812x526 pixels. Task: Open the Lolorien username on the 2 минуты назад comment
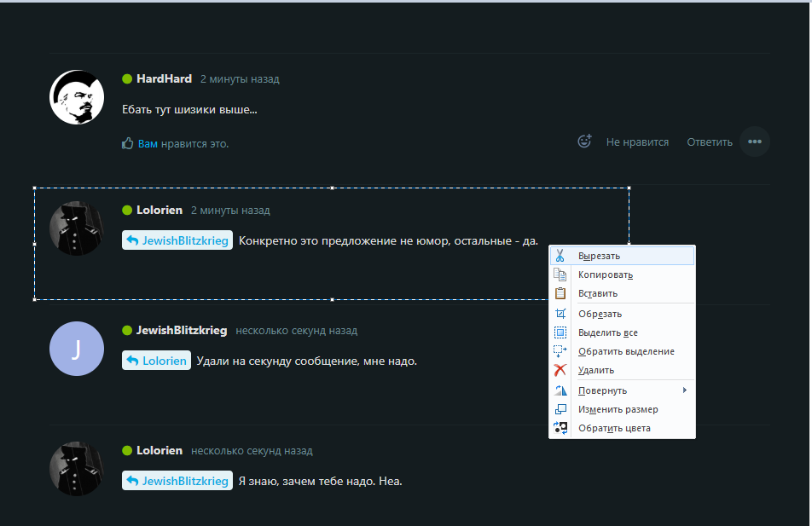[159, 211]
